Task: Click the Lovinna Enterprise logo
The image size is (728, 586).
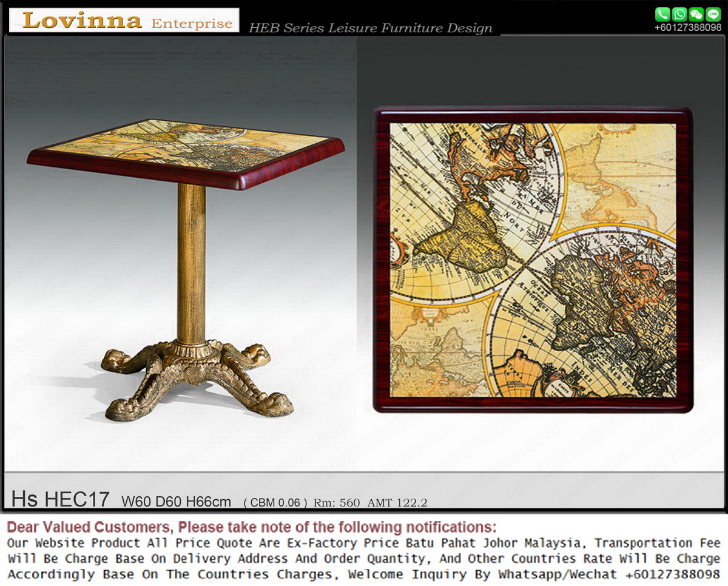Action: [x=124, y=20]
